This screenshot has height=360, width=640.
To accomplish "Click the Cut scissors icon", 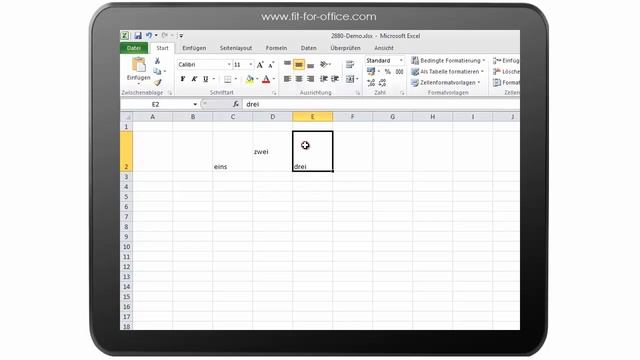I will [157, 61].
